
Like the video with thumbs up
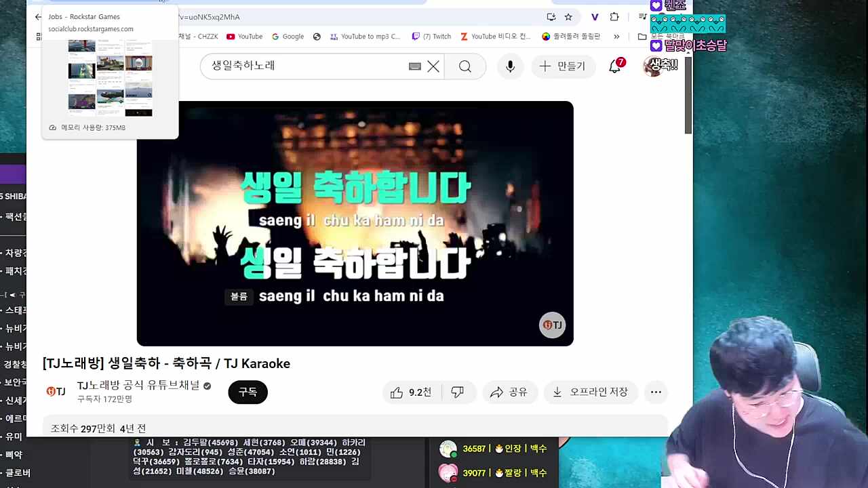[411, 392]
